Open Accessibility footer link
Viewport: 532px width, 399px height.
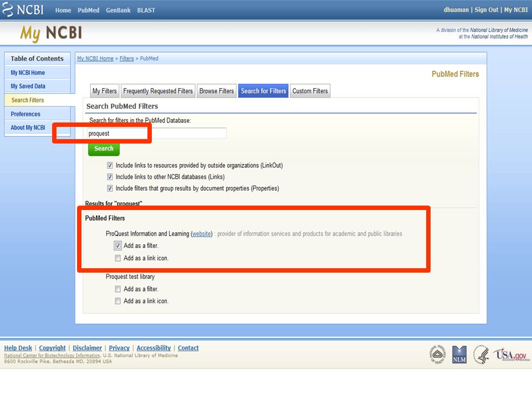click(x=154, y=348)
